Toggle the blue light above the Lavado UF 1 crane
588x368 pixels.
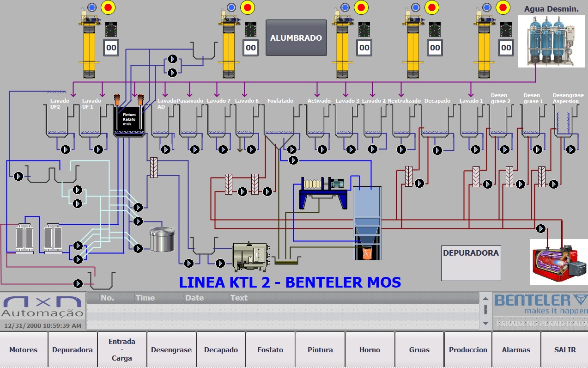pyautogui.click(x=92, y=7)
